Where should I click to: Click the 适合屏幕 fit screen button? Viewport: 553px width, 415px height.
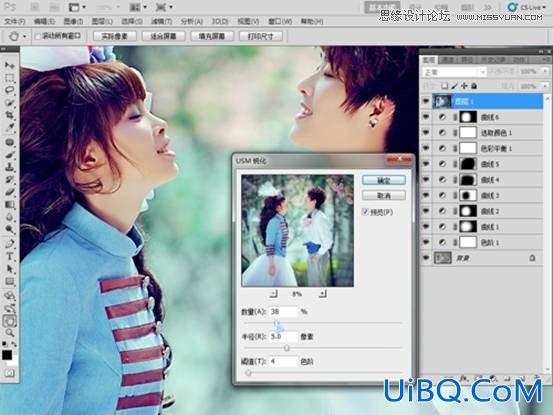[163, 36]
